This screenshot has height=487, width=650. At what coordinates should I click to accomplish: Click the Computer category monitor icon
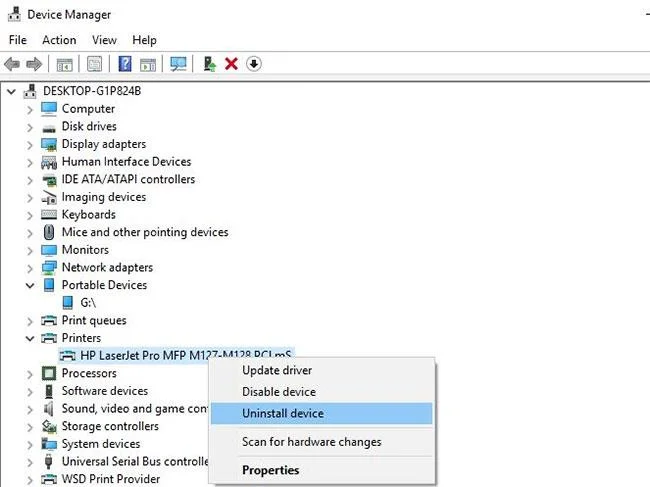tap(49, 109)
